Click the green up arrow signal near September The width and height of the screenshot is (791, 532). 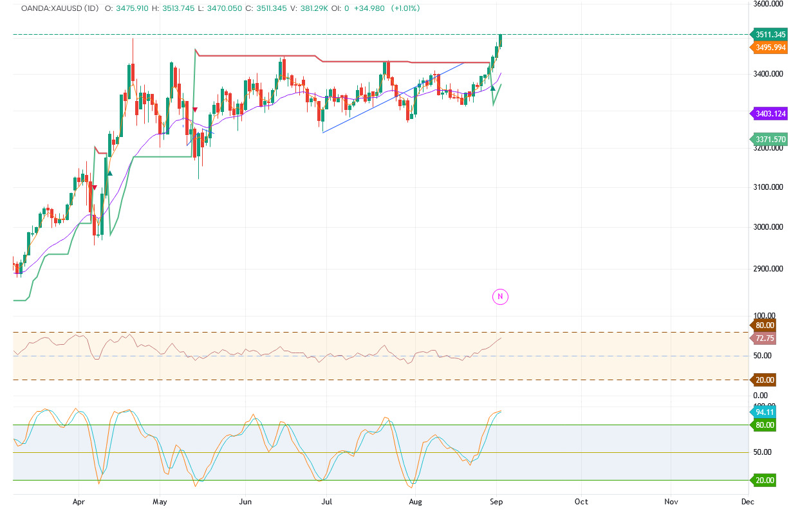click(x=493, y=87)
